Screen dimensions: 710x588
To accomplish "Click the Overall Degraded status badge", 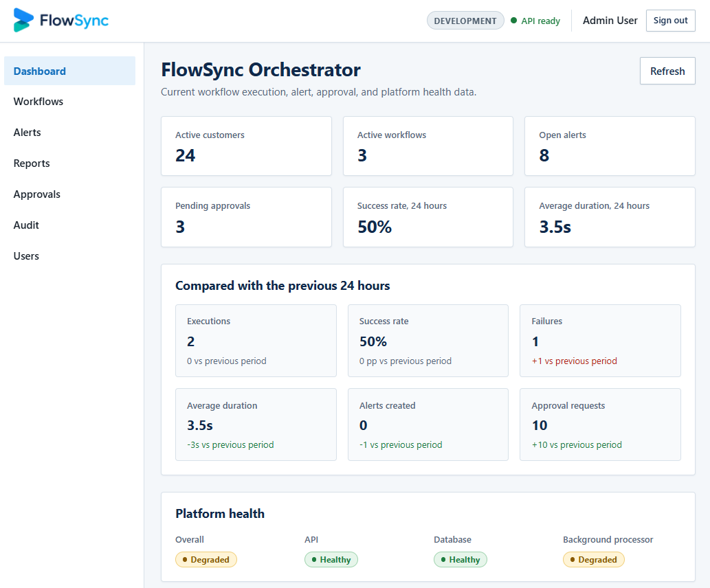I will click(x=206, y=559).
